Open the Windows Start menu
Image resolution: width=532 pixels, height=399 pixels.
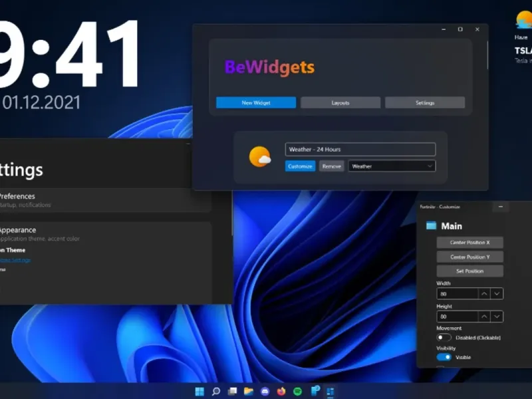click(199, 391)
